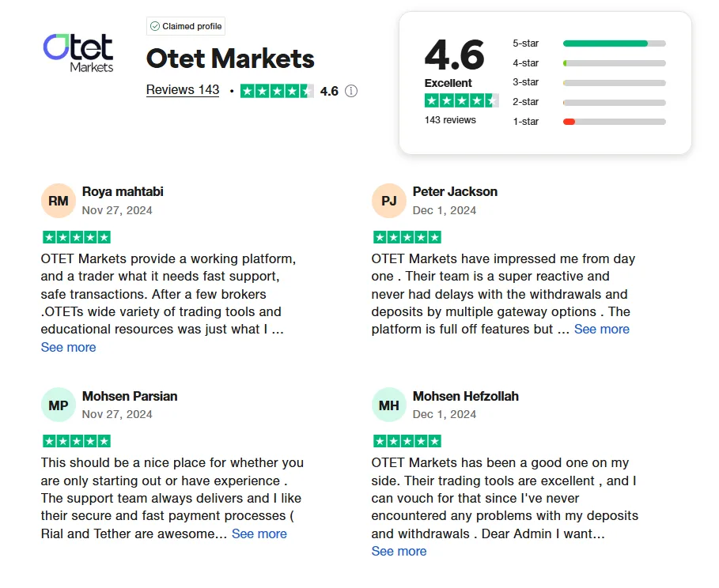
Task: Select the 4-star rating row
Action: click(614, 63)
